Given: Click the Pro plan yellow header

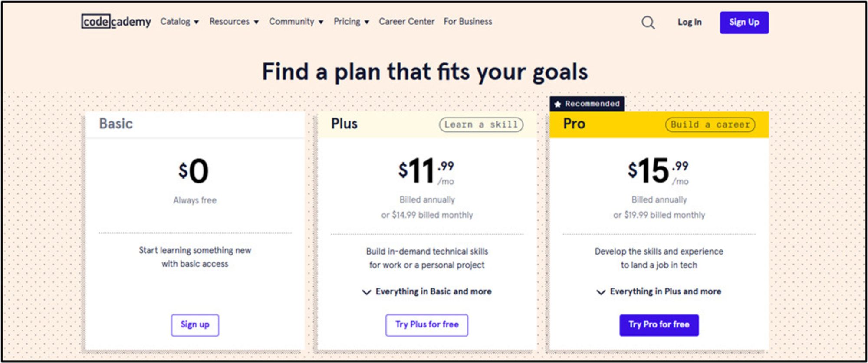Looking at the screenshot, I should [x=621, y=124].
